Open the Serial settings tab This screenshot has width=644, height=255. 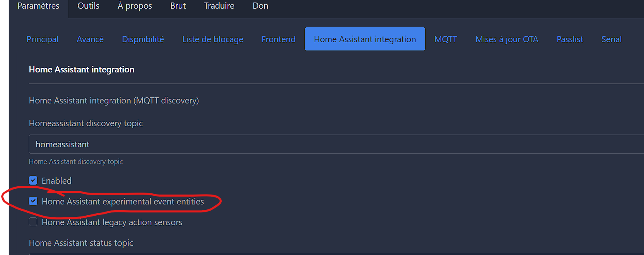pyautogui.click(x=611, y=39)
